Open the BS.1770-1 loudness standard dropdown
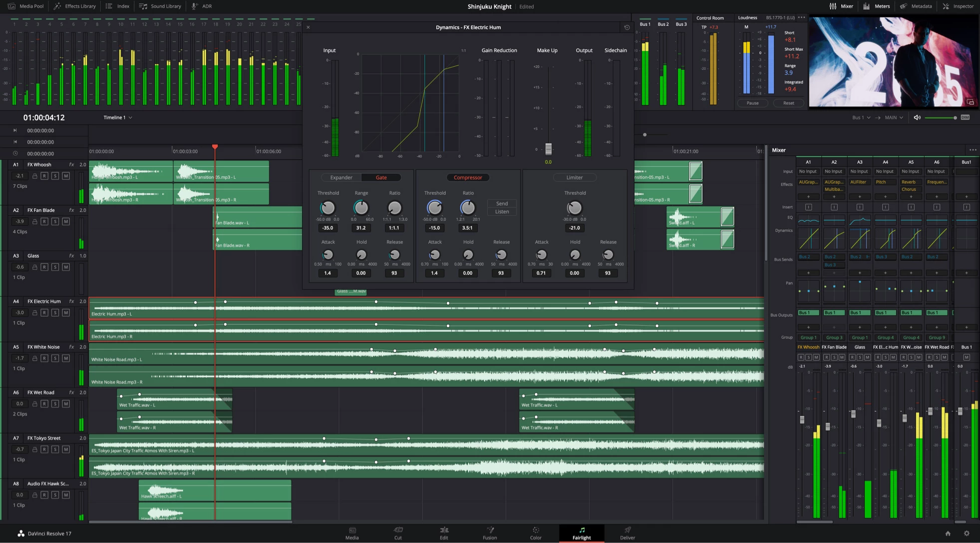 tap(780, 17)
